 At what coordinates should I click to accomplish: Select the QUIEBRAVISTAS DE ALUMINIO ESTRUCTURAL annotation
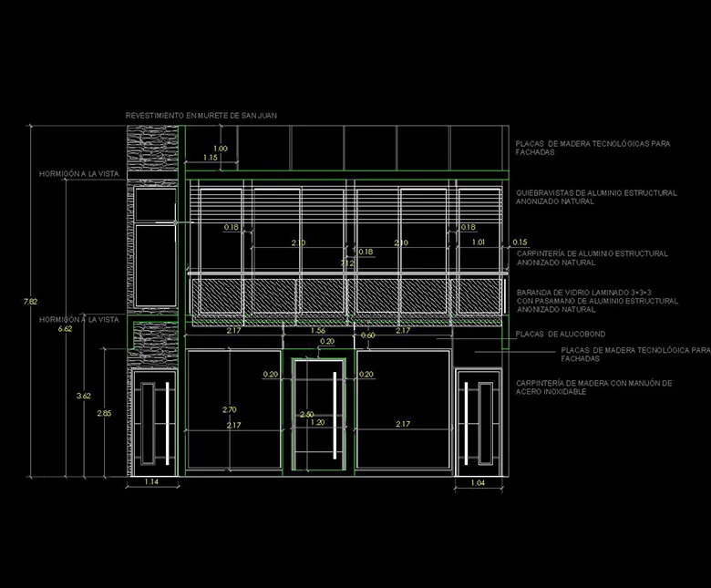coord(596,197)
